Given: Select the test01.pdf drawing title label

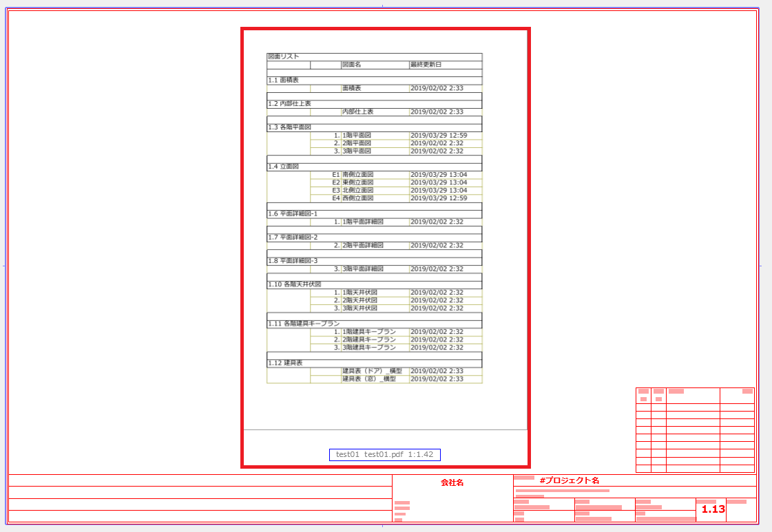Looking at the screenshot, I should 384,455.
